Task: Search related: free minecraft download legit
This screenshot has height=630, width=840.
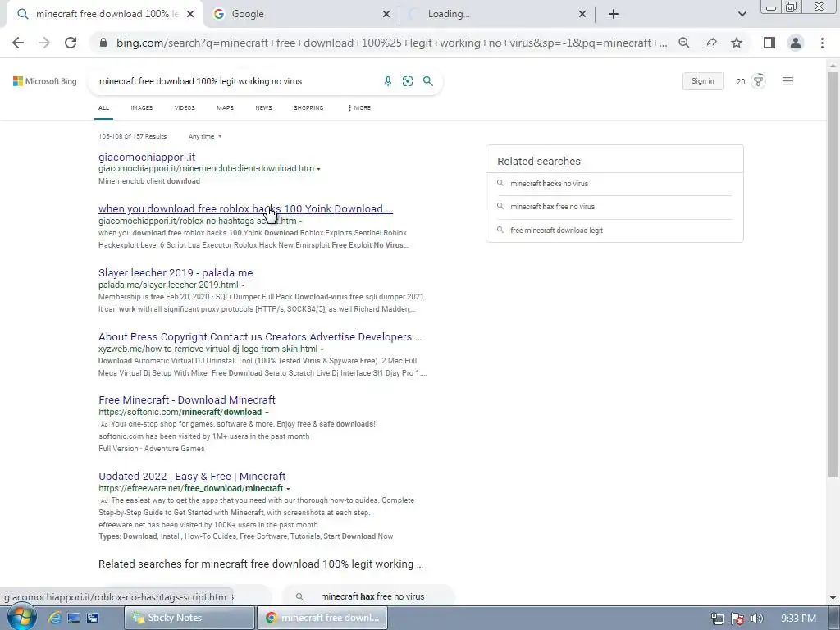Action: [557, 231]
